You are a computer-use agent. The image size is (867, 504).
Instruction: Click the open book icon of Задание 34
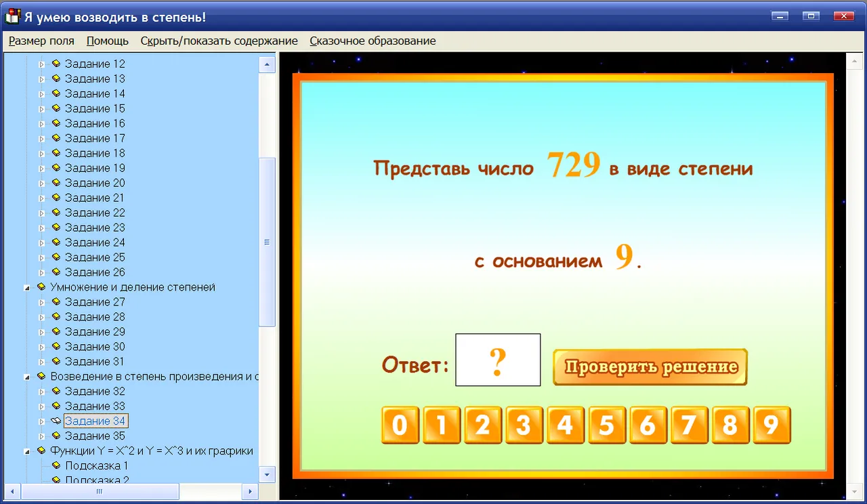pyautogui.click(x=56, y=421)
